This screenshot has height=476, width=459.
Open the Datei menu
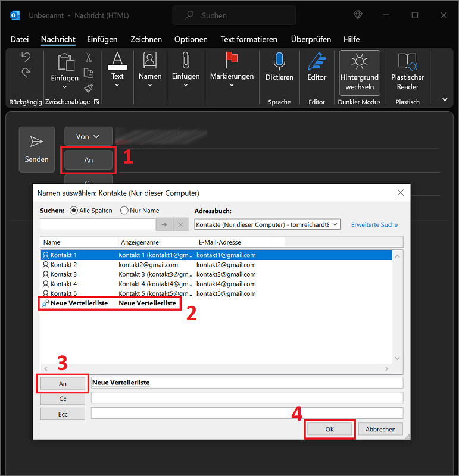click(x=20, y=39)
